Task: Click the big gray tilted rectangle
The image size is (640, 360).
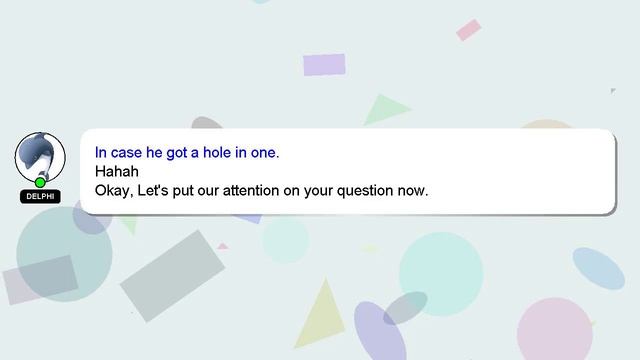Action: pos(172,276)
